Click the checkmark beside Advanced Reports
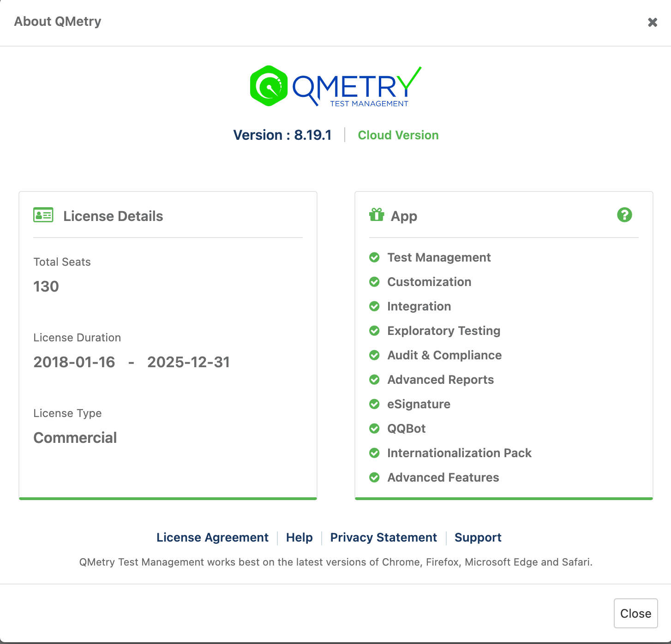Image resolution: width=671 pixels, height=644 pixels. [374, 380]
